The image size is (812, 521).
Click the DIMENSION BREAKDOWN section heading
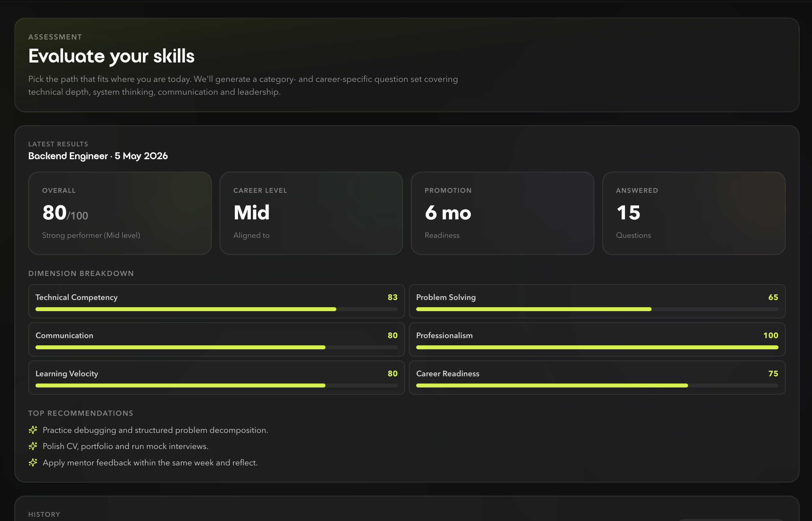pyautogui.click(x=81, y=273)
